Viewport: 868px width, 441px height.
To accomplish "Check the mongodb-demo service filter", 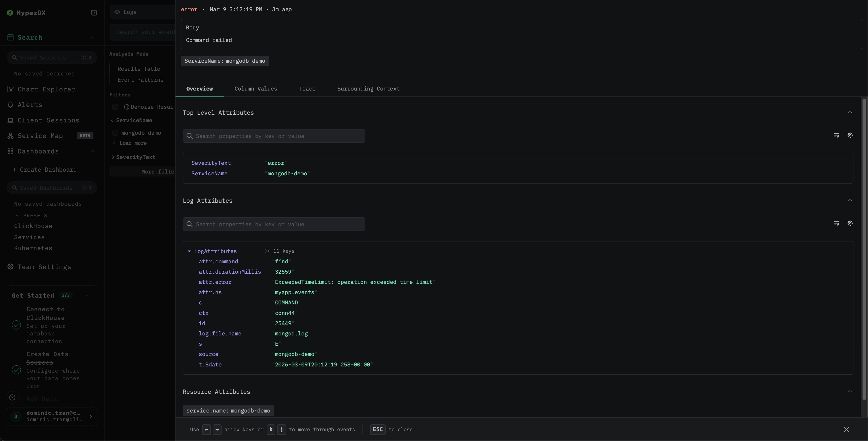I will point(115,133).
